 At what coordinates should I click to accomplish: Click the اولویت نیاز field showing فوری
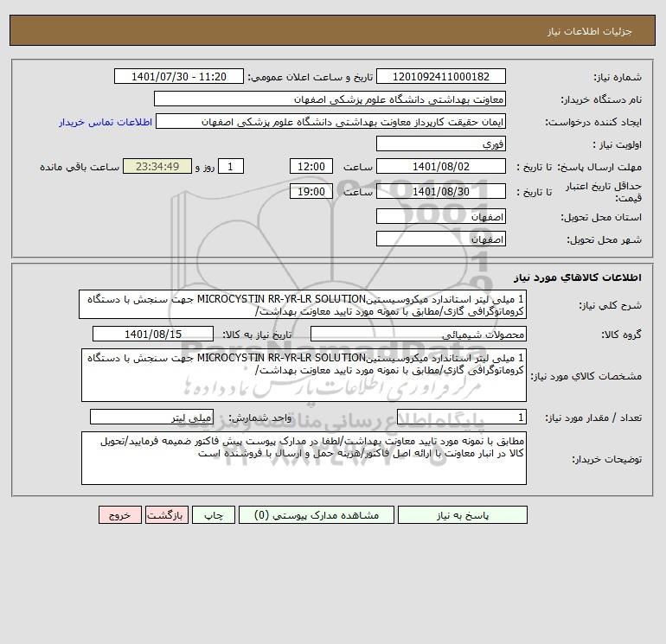pyautogui.click(x=441, y=143)
